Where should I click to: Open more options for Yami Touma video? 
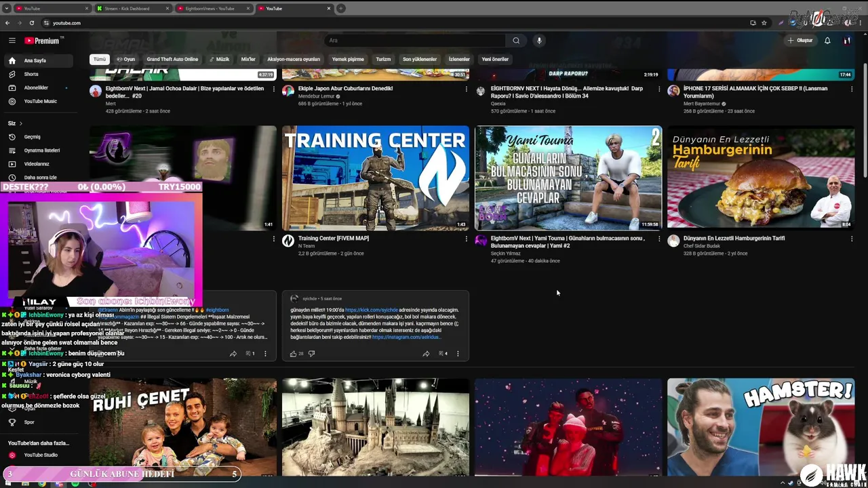point(658,239)
